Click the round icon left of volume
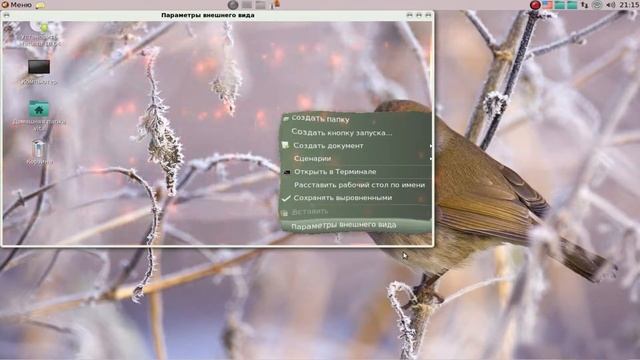The height and width of the screenshot is (360, 640). [597, 5]
